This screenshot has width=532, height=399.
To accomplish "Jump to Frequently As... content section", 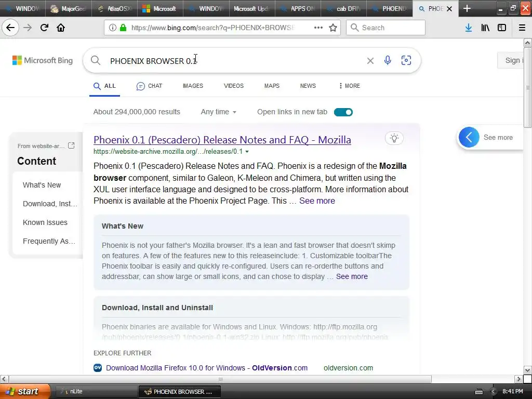I will [49, 241].
